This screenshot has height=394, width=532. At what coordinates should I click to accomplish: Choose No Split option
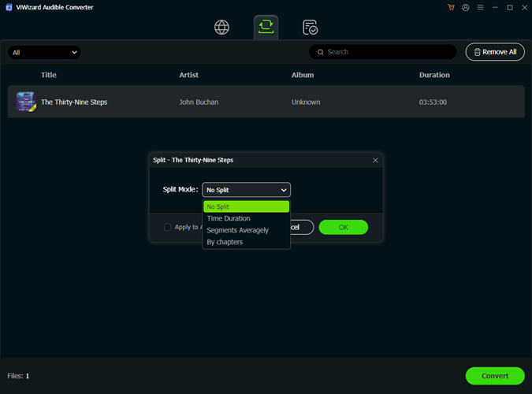(x=247, y=206)
